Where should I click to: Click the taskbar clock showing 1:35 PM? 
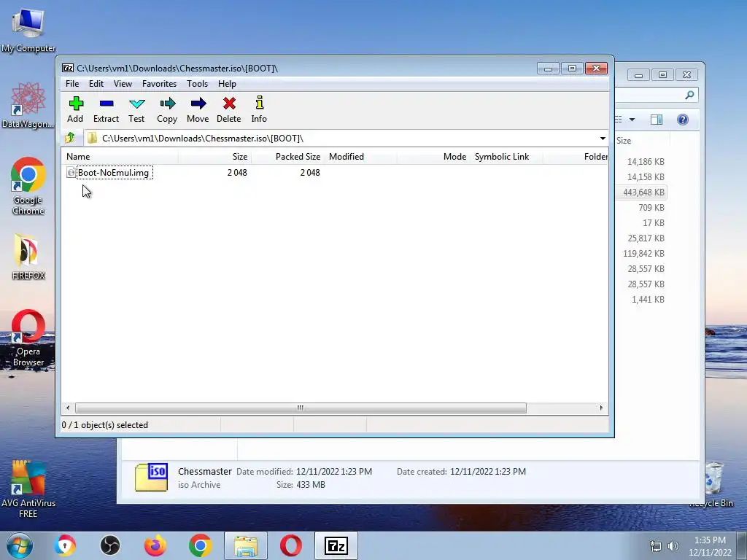[710, 546]
